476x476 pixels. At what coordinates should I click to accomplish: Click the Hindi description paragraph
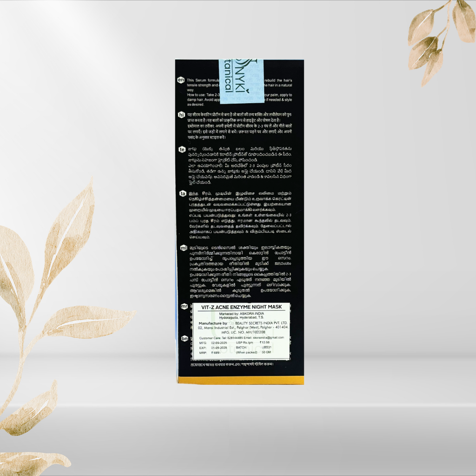click(239, 126)
